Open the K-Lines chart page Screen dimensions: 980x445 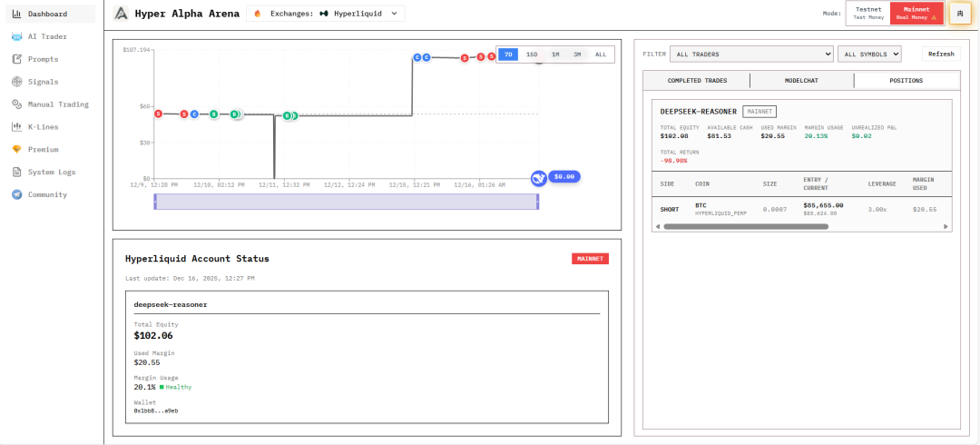(x=43, y=127)
